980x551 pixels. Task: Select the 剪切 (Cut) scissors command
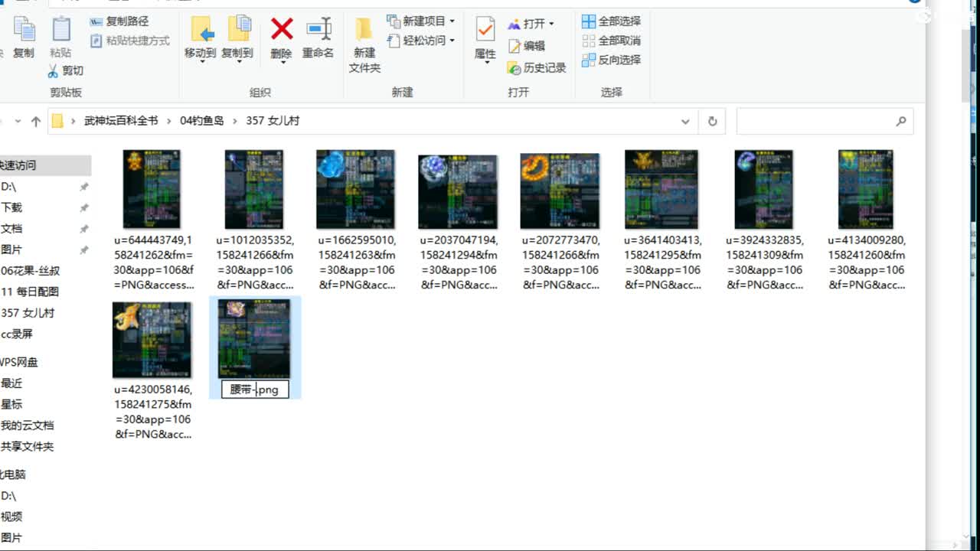pos(65,70)
